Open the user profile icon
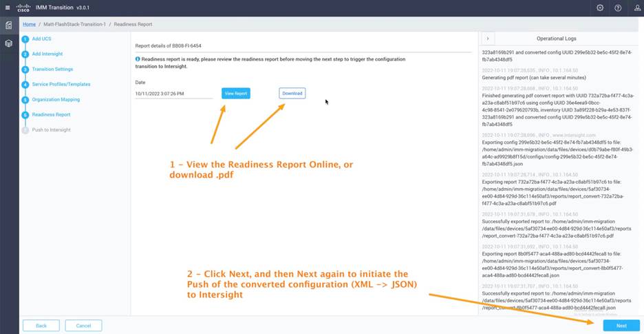Screen dimensions: 644x334 [637, 8]
